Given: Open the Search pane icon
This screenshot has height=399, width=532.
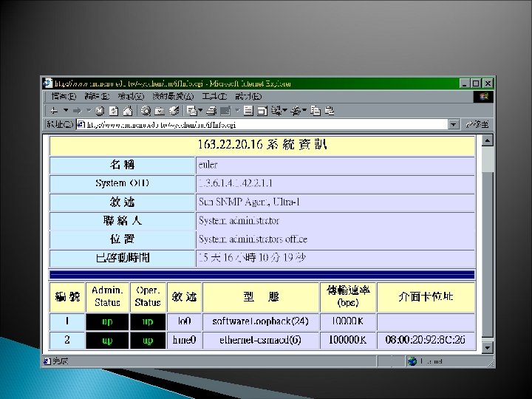Looking at the screenshot, I should tap(146, 111).
